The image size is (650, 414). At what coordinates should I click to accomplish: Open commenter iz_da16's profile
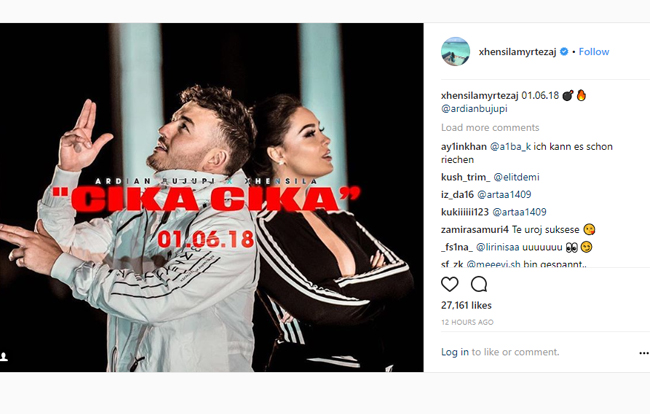[x=457, y=195]
